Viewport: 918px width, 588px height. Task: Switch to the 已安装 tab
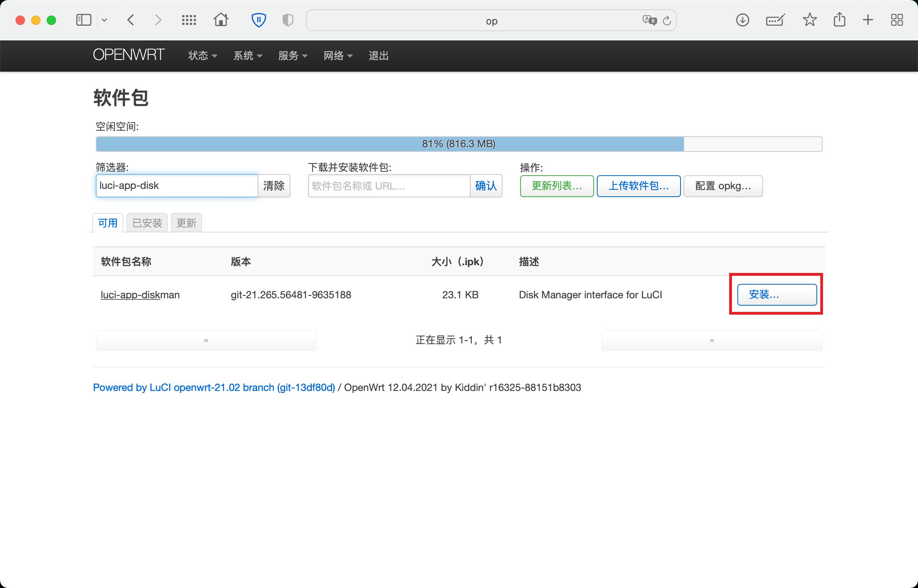click(x=147, y=223)
